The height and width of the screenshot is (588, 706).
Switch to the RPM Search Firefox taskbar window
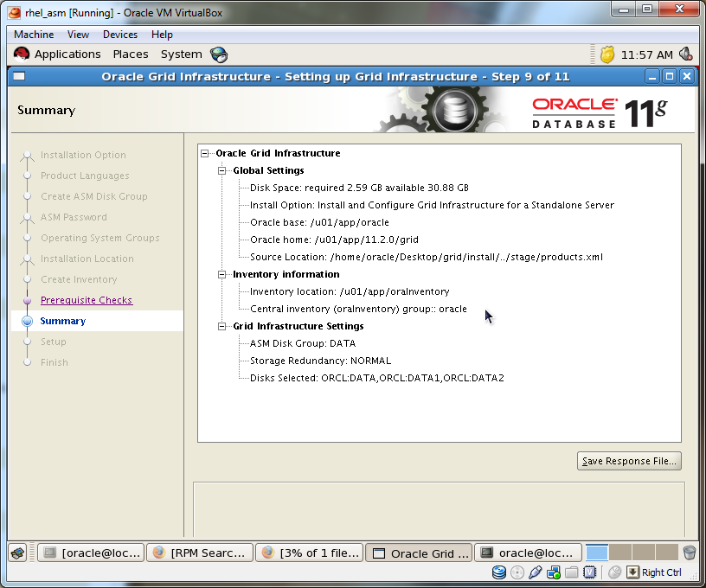coord(200,553)
